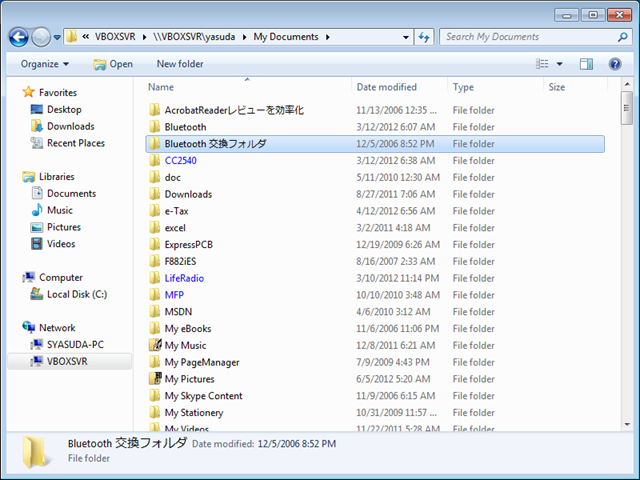The height and width of the screenshot is (480, 640).
Task: Select Network in navigation pane
Action: [x=57, y=328]
